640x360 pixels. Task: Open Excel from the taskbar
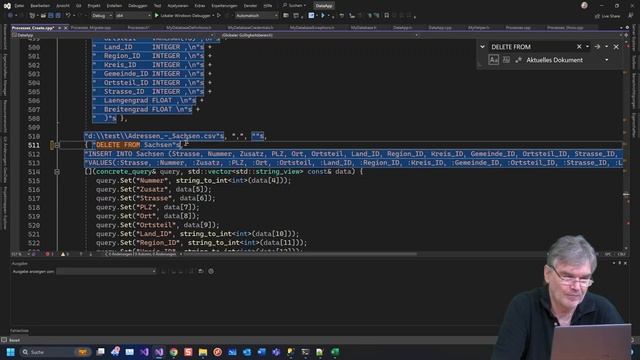click(x=335, y=352)
